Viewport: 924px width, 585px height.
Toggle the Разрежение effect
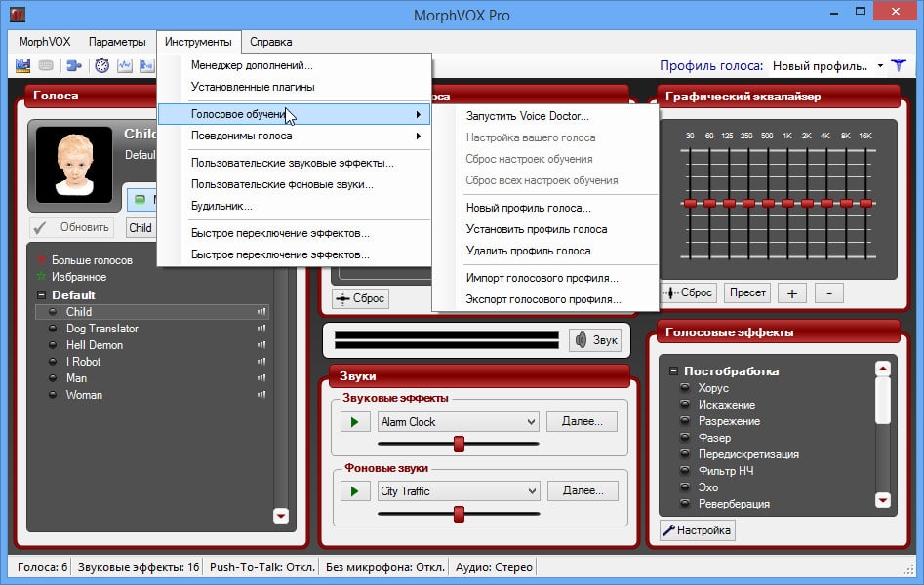tap(685, 420)
